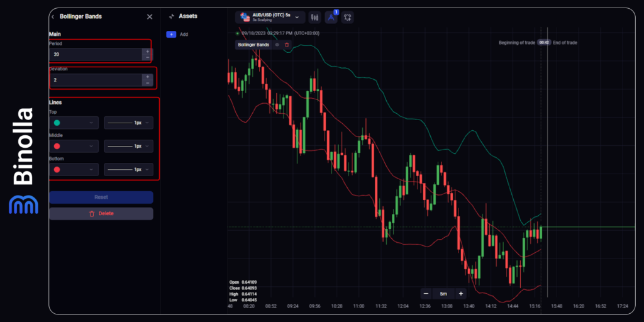Go back from Bollinger Bands settings
The image size is (644, 322).
tap(53, 17)
